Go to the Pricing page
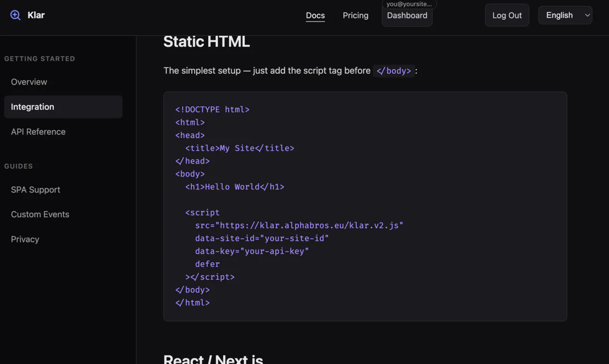The image size is (609, 364). (355, 15)
